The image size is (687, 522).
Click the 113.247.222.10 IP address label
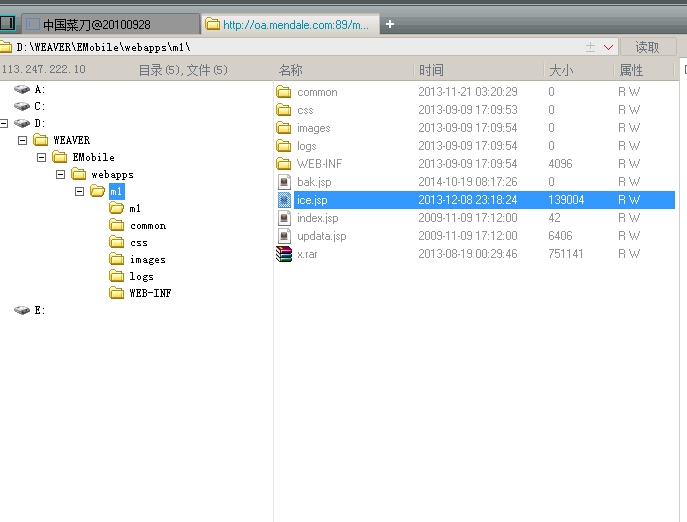coord(44,69)
